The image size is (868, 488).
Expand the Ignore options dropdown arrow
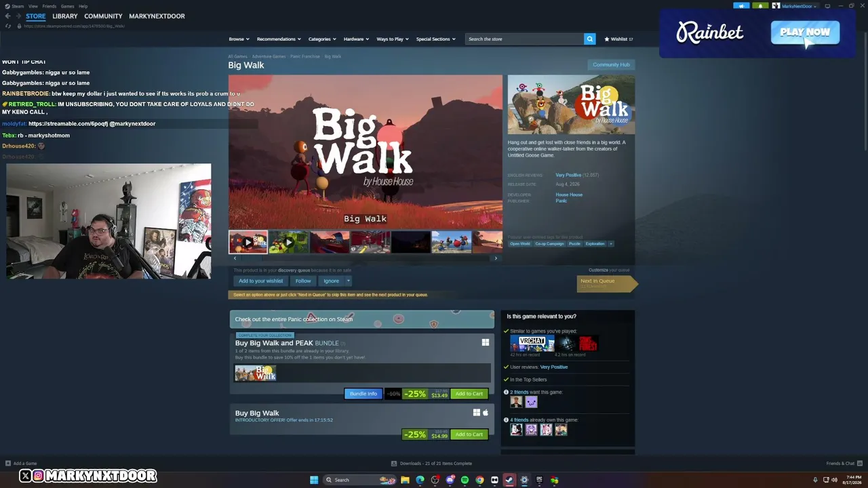click(x=349, y=281)
